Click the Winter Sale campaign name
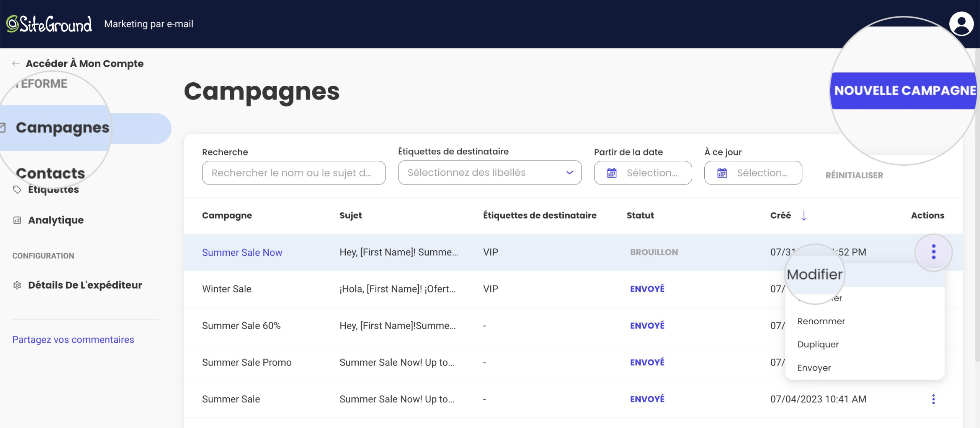The height and width of the screenshot is (428, 980). 227,289
